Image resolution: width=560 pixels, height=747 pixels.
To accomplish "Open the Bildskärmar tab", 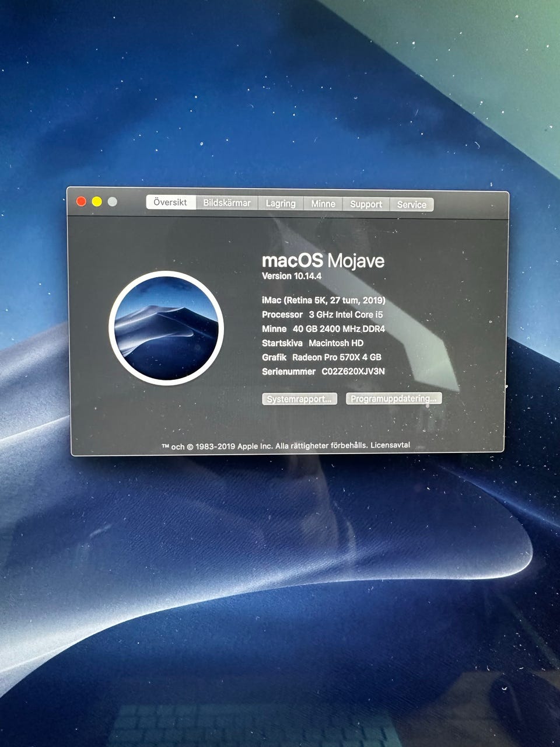I will (227, 203).
